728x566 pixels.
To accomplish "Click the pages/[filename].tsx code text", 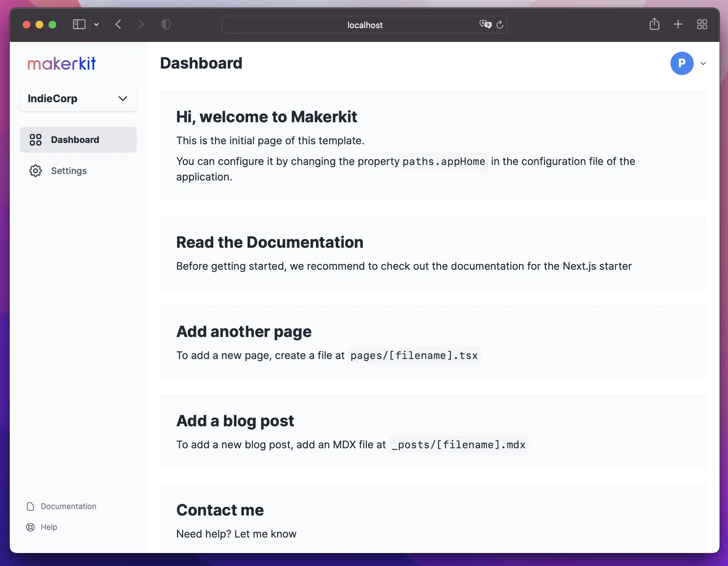I will [x=414, y=355].
